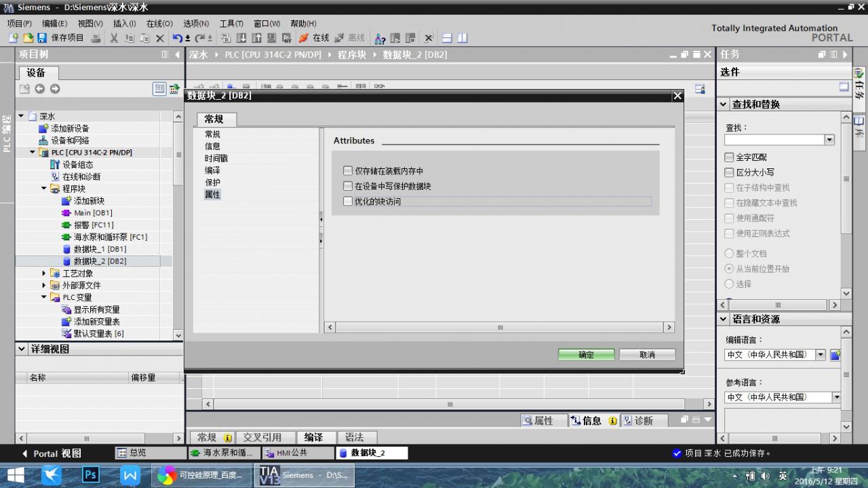This screenshot has height=488, width=868.
Task: Enable 仅存储在装载内存中 checkbox
Action: coord(348,171)
